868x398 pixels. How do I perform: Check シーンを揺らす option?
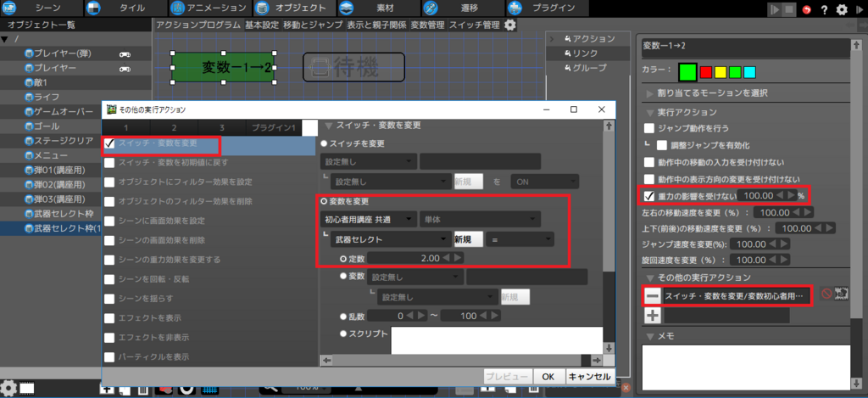[109, 298]
